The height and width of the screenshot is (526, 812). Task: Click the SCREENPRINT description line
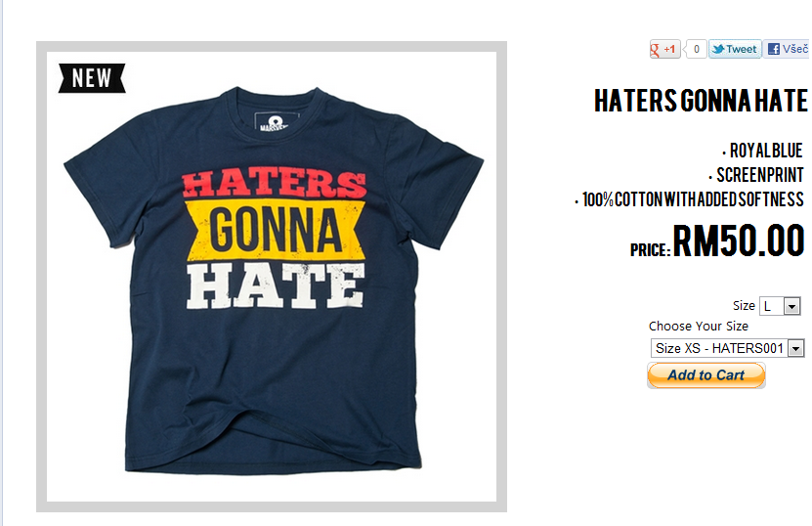(x=756, y=175)
